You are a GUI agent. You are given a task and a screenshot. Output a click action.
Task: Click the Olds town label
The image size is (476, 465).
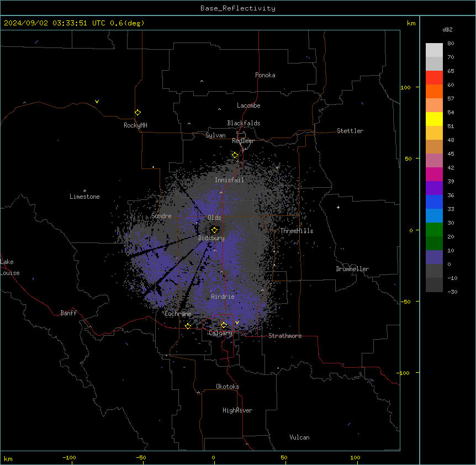[x=214, y=218]
